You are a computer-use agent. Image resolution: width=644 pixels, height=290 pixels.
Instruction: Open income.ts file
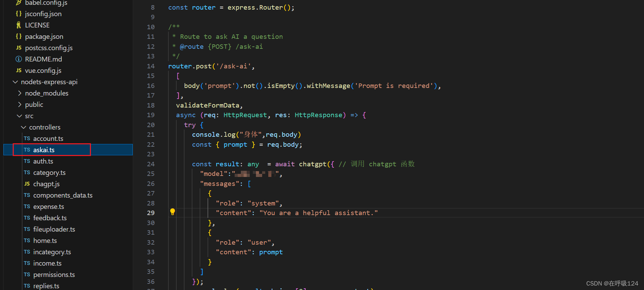tap(47, 263)
